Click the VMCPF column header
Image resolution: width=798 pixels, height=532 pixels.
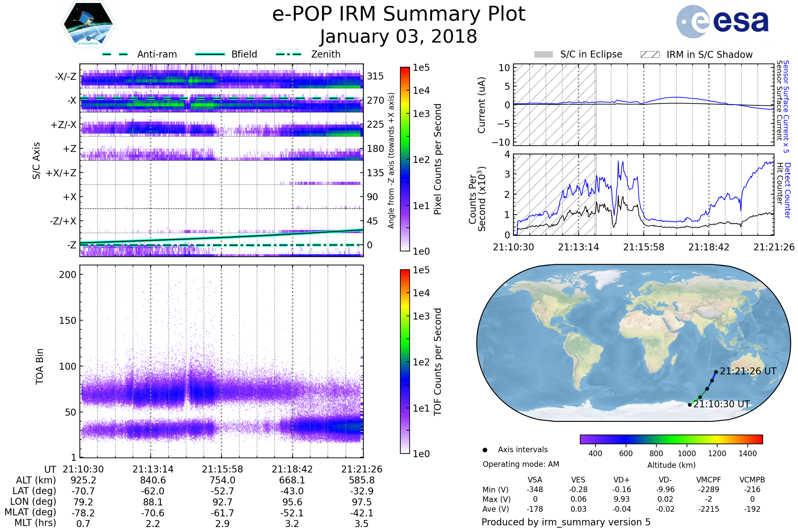(x=709, y=480)
